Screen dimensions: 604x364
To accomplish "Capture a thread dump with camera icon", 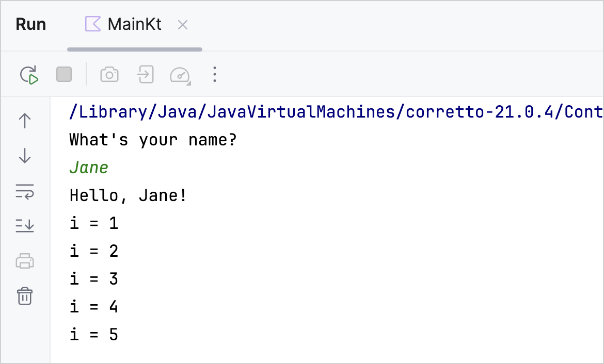I will (109, 74).
